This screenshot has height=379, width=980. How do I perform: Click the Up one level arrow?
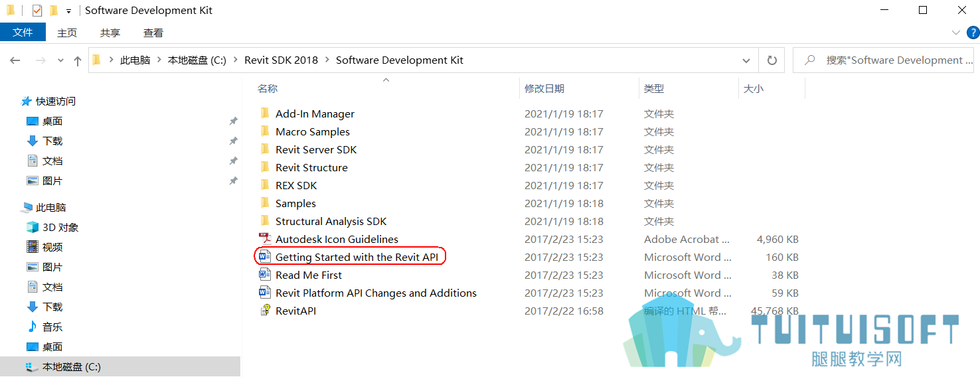click(x=78, y=60)
